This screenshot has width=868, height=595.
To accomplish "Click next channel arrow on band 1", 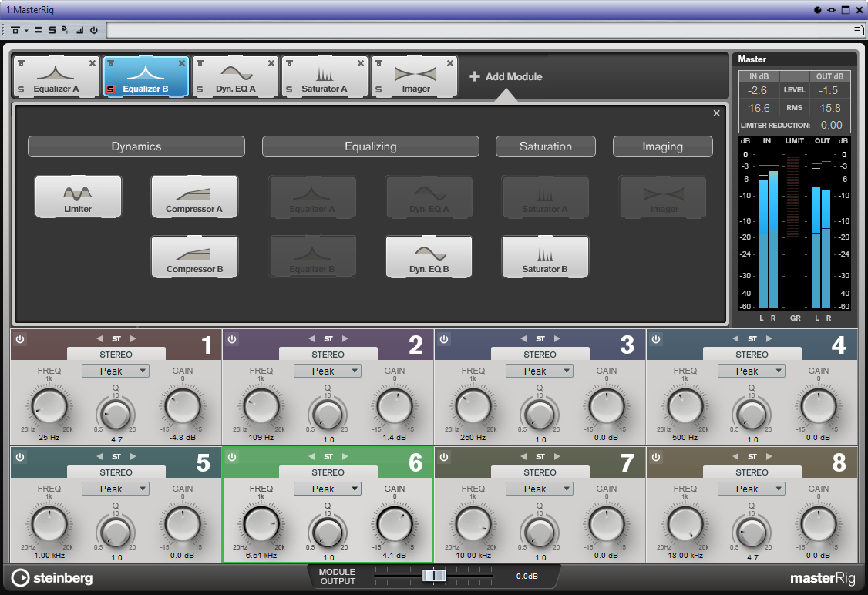I will [x=133, y=339].
